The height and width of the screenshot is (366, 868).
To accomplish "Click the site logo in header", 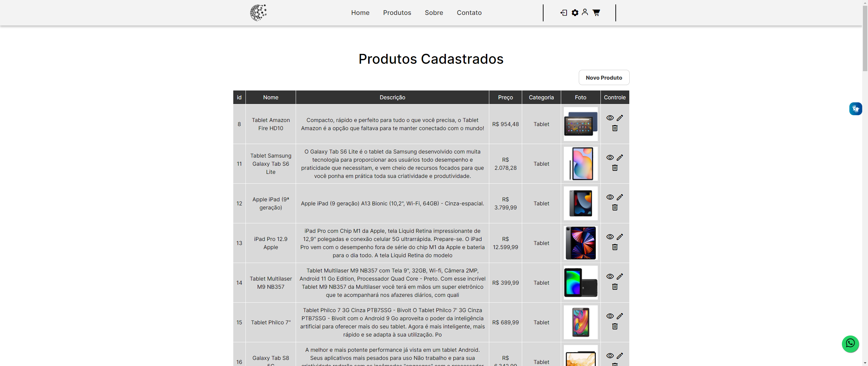I will tap(258, 13).
